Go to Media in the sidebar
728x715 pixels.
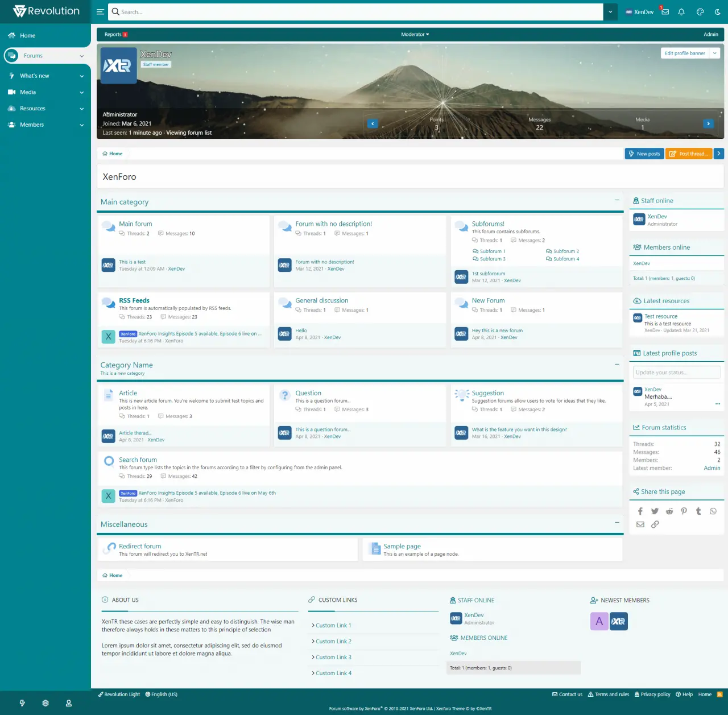(x=28, y=92)
